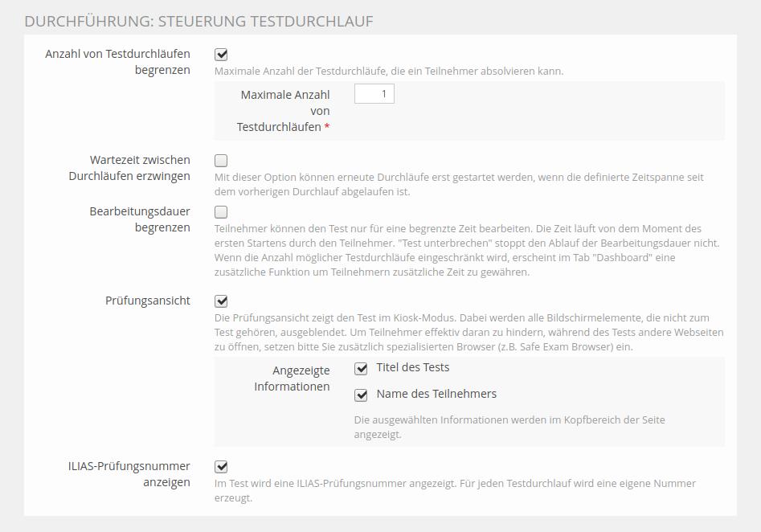
Task: Select the Durchführung: Steuerung Testdurchlauf section heading
Action: 198,22
